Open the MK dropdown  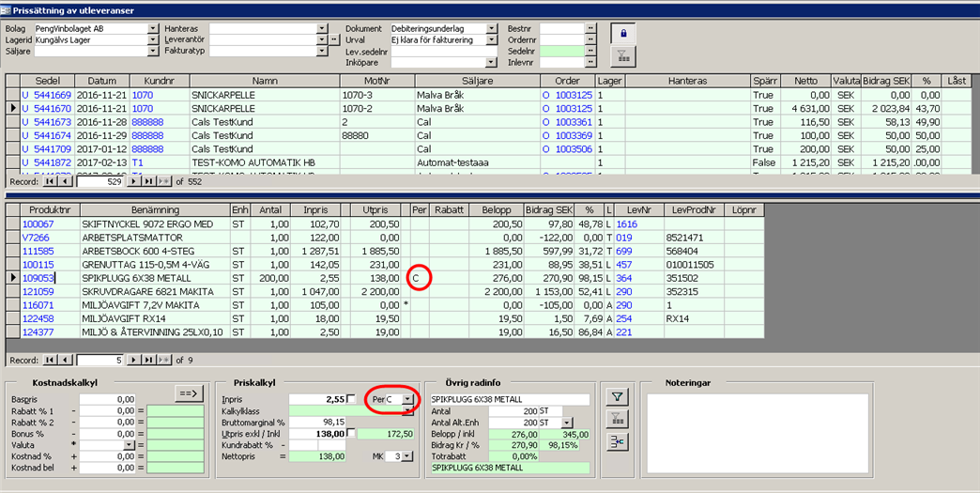point(408,455)
